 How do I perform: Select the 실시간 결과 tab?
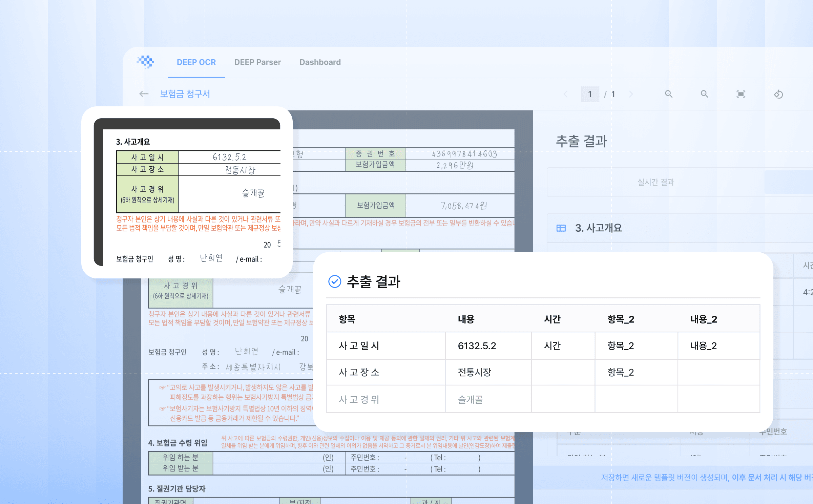point(655,182)
